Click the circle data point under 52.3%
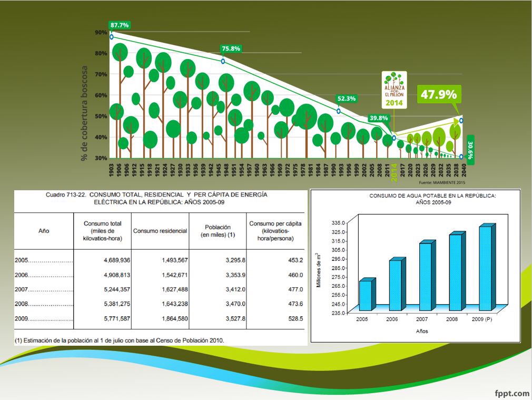This screenshot has width=532, height=400. [x=339, y=111]
